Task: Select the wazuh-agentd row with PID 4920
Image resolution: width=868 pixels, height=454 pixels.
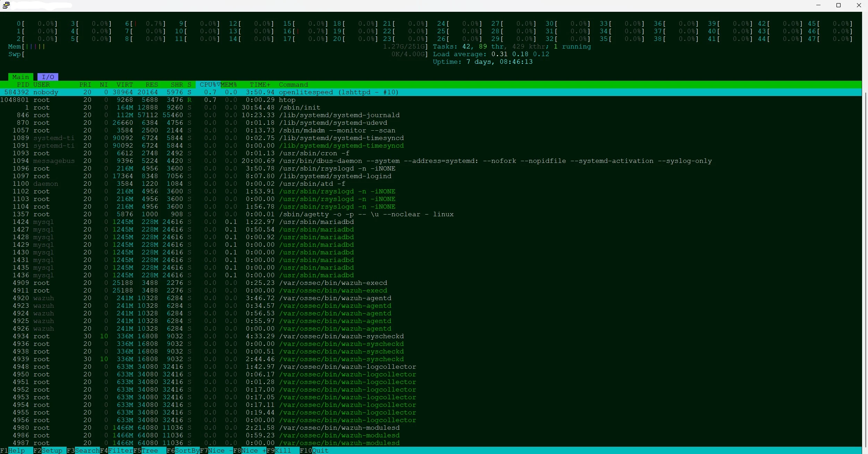Action: [x=431, y=298]
